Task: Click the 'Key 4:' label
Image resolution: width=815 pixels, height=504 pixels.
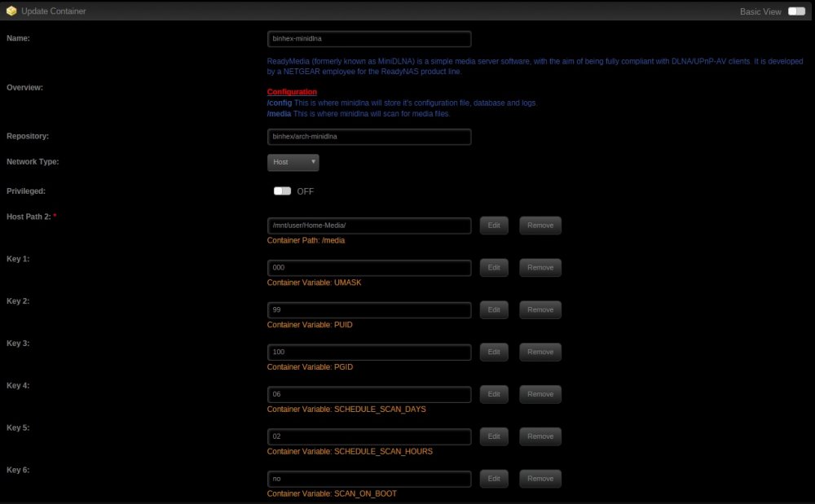Action: tap(18, 386)
